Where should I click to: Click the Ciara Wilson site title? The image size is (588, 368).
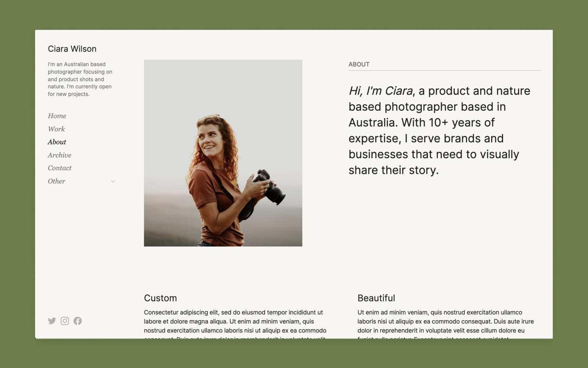(x=72, y=49)
